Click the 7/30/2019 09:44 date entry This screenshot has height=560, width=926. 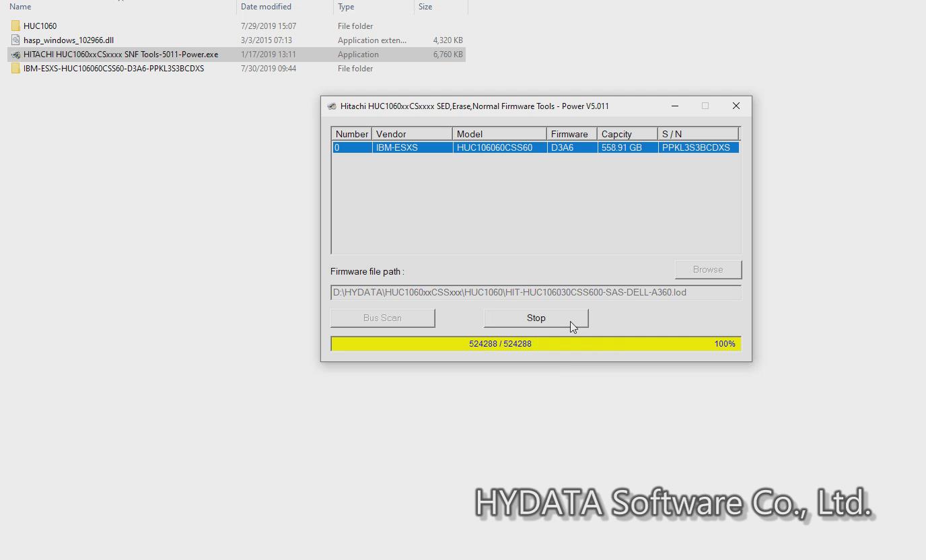pyautogui.click(x=269, y=69)
